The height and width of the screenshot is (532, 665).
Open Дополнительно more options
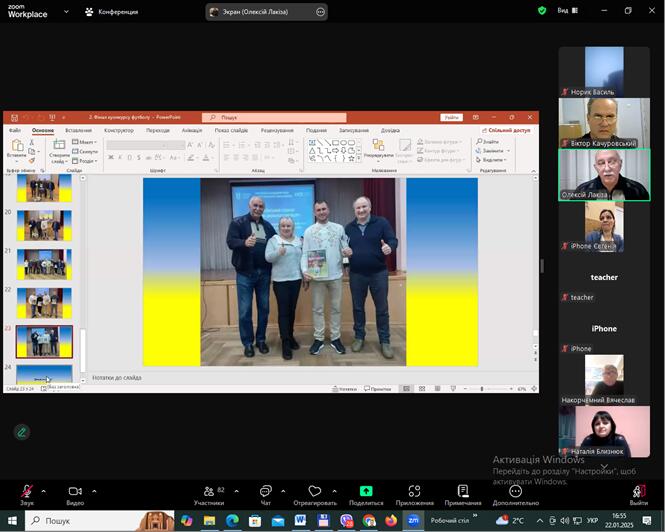click(x=516, y=495)
